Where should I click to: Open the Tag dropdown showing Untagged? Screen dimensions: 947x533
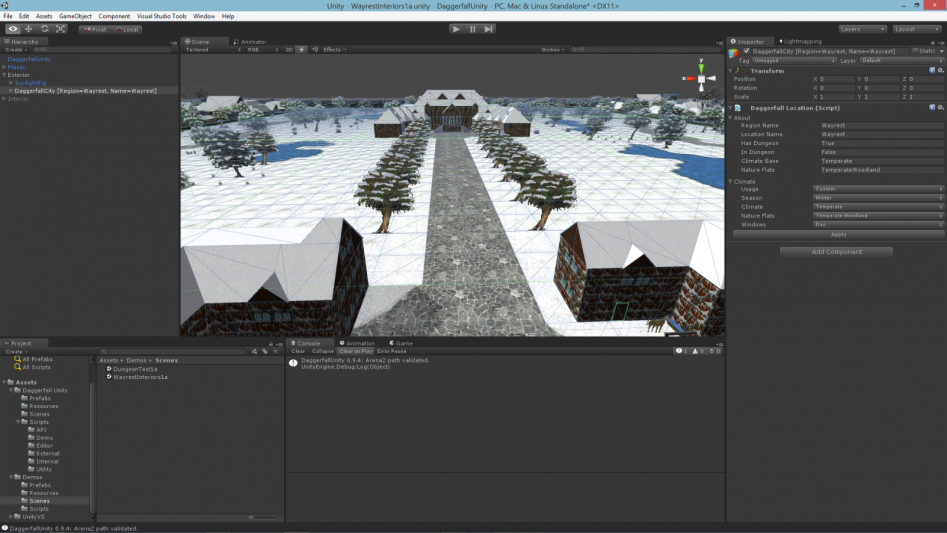tap(794, 60)
